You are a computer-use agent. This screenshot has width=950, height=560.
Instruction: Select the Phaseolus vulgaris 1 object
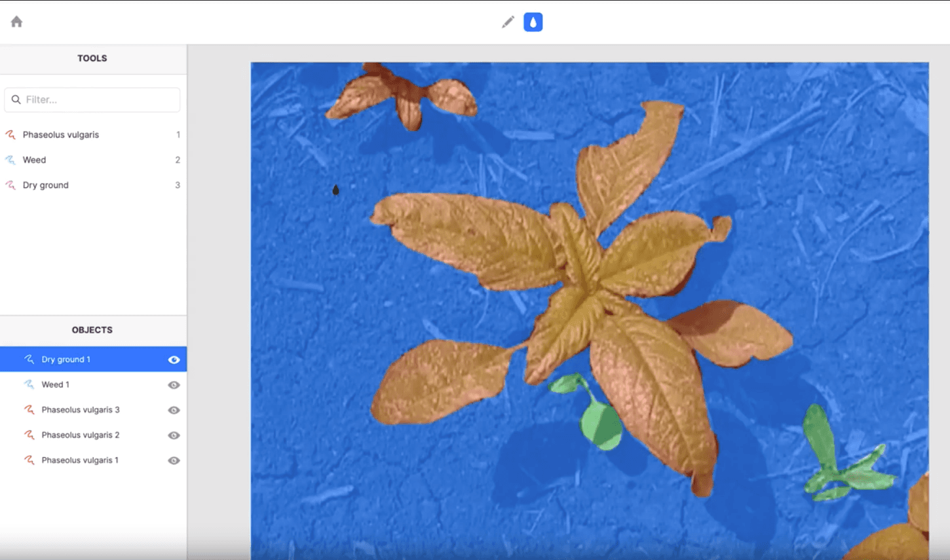92,460
